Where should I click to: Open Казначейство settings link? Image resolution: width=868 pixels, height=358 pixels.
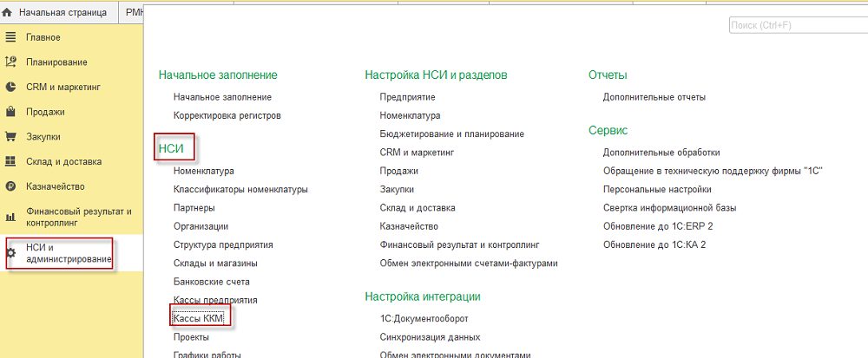[409, 226]
